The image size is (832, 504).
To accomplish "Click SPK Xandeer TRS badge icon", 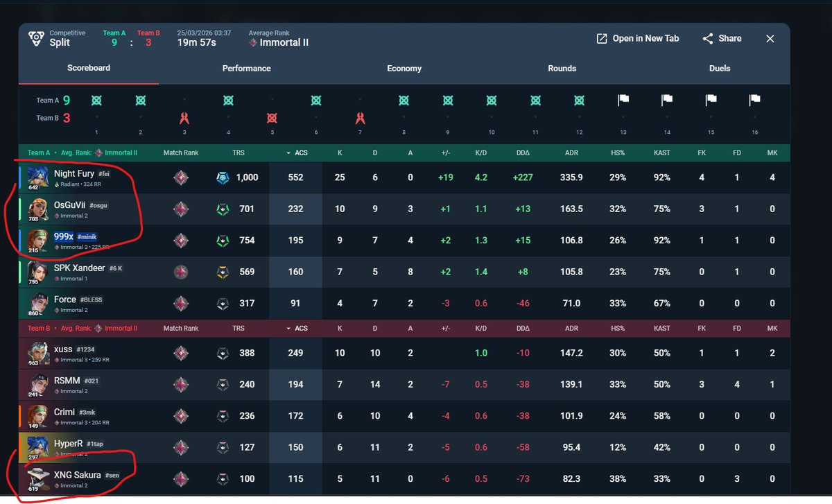I will [223, 272].
